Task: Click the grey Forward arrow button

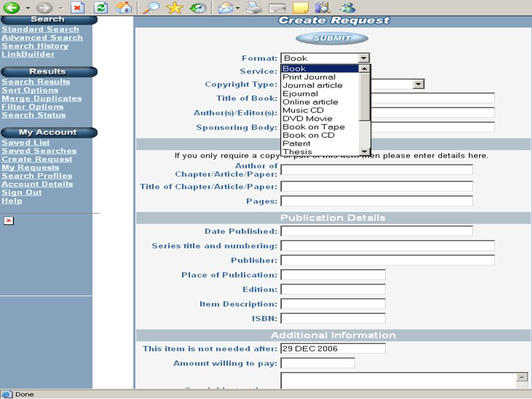Action: point(44,7)
